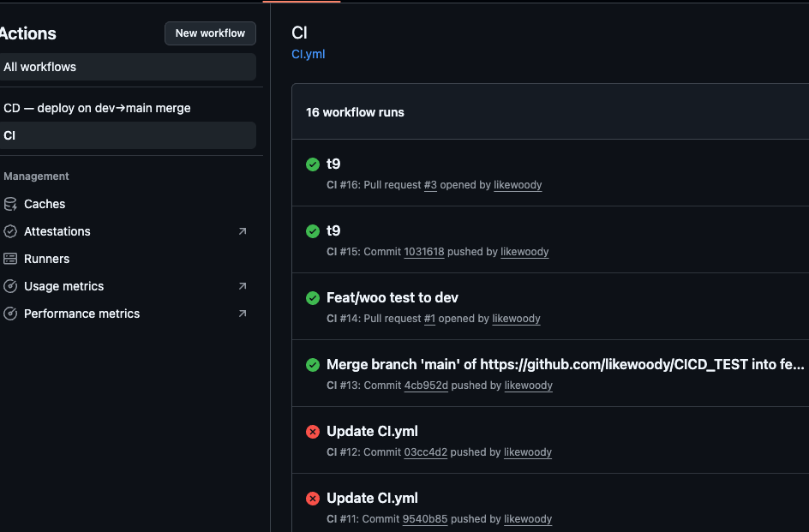
Task: Click the Attestations verified badge icon
Action: tap(10, 231)
